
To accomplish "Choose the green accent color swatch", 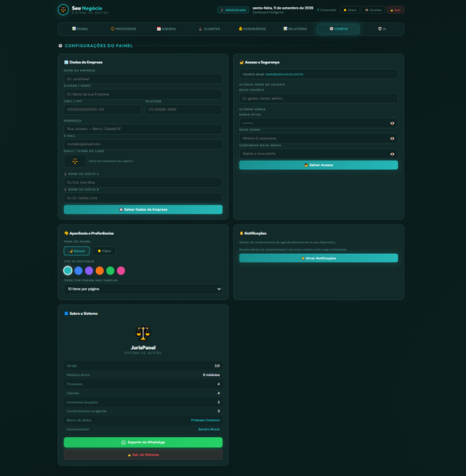I will click(x=110, y=271).
